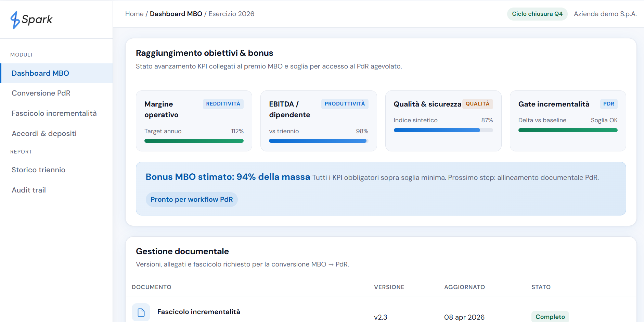Viewport: 644px width, 322px height.
Task: Click the 08 apr 2026 date cell
Action: coord(464,317)
